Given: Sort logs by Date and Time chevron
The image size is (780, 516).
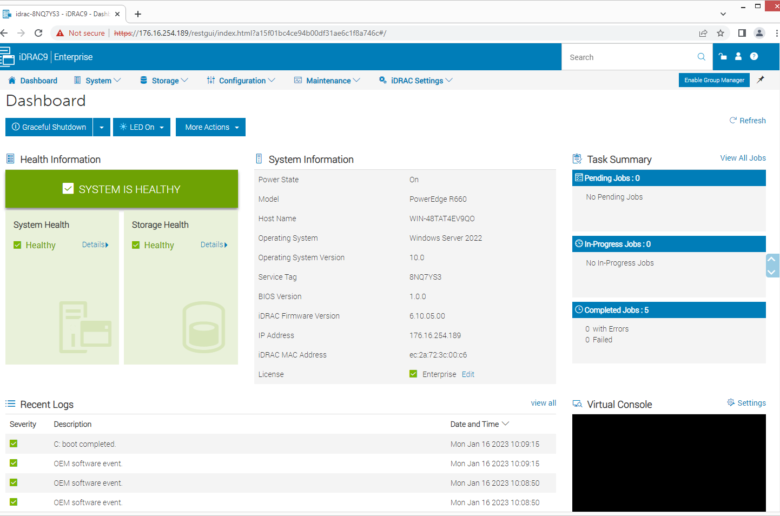Looking at the screenshot, I should (x=505, y=423).
